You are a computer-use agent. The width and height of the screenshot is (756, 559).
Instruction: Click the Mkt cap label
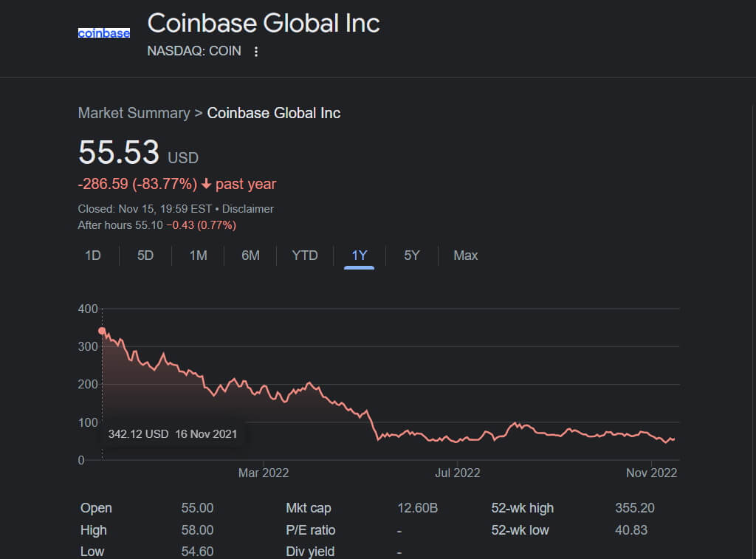(x=308, y=508)
